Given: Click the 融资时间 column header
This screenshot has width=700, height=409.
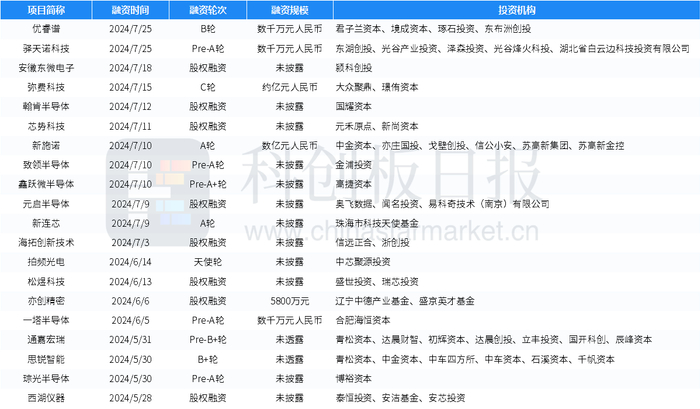Looking at the screenshot, I should click(130, 10).
